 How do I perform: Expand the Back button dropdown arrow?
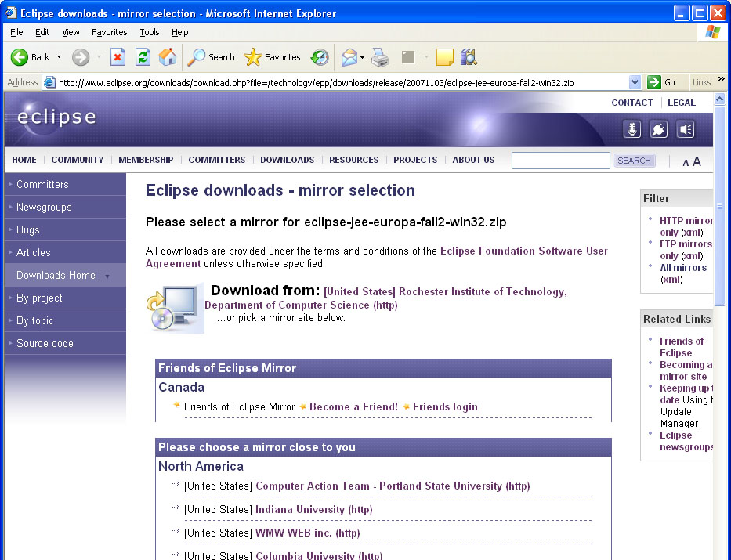[57, 56]
